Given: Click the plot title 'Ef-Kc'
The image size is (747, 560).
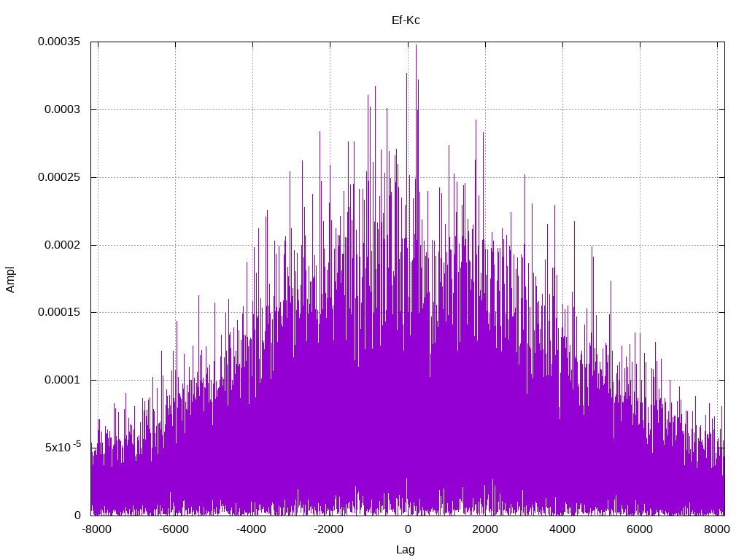Looking at the screenshot, I should 406,20.
